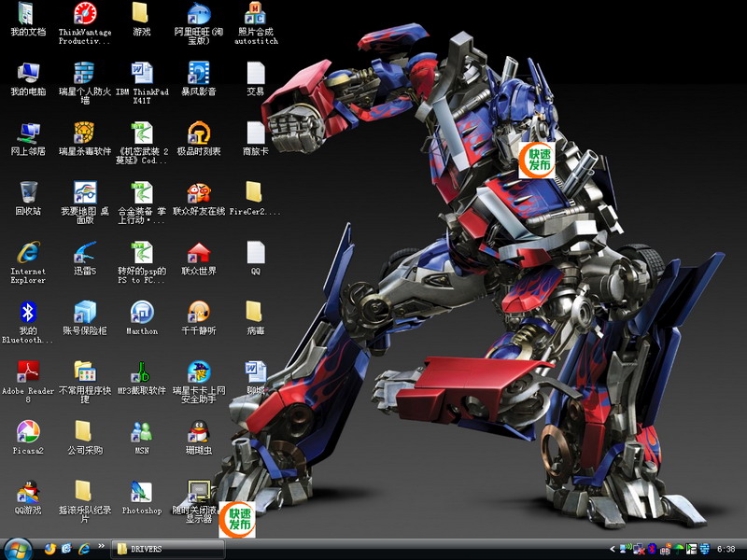The height and width of the screenshot is (560, 747).
Task: Select the 联众世界 red house icon
Action: coord(199,259)
